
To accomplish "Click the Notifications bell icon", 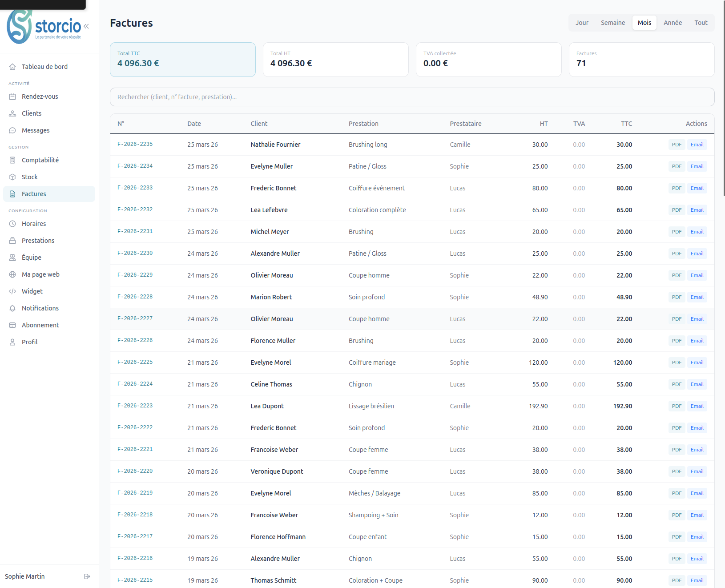I will pyautogui.click(x=12, y=308).
